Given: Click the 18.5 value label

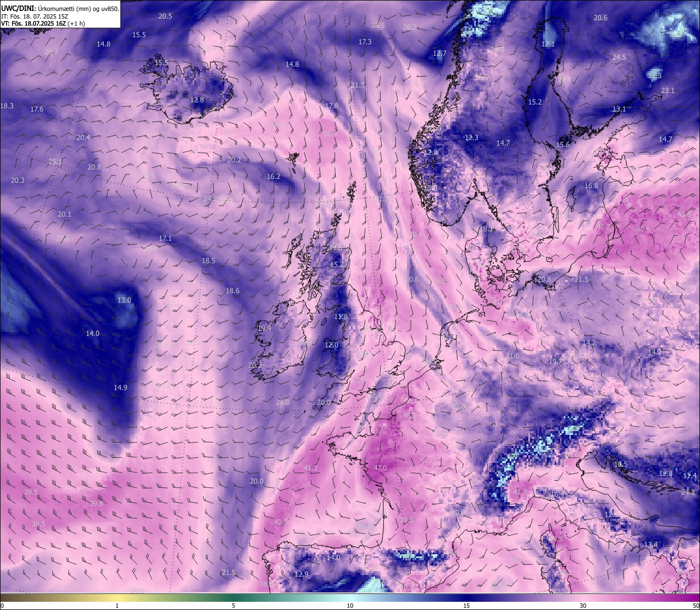Looking at the screenshot, I should [208, 260].
